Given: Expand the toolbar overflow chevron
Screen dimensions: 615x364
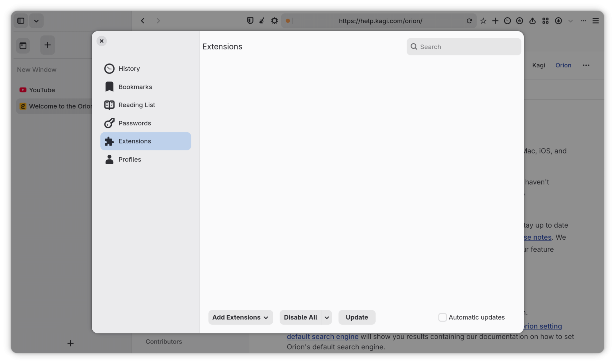Looking at the screenshot, I should pos(570,21).
